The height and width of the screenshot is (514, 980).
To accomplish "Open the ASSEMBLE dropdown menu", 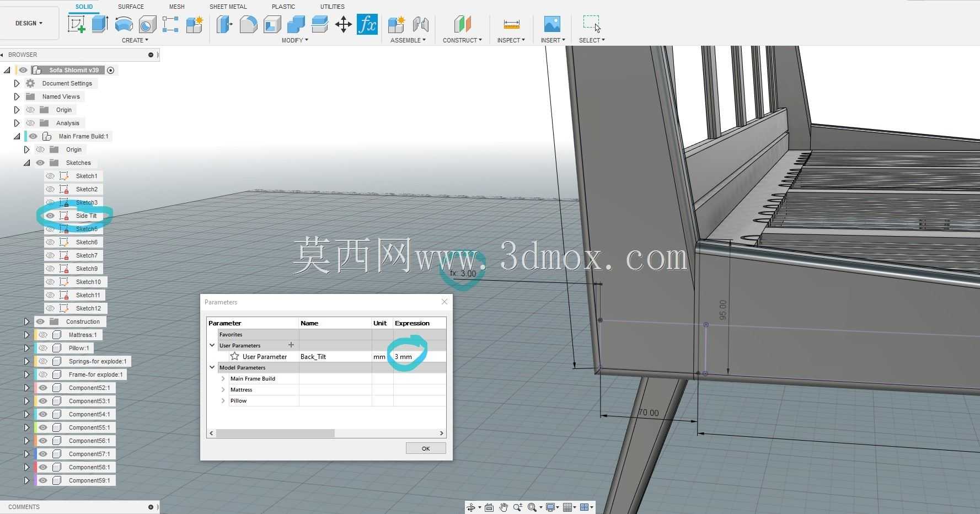I will (x=408, y=40).
